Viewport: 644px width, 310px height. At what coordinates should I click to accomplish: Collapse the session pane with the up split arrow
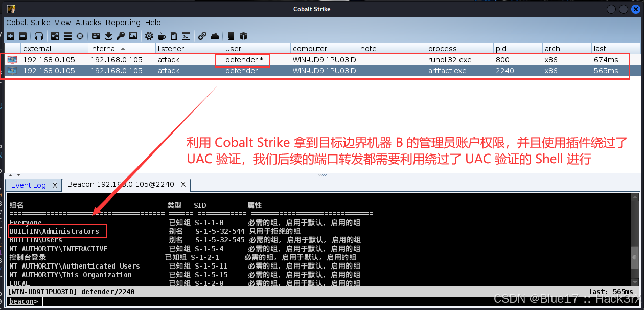10,175
